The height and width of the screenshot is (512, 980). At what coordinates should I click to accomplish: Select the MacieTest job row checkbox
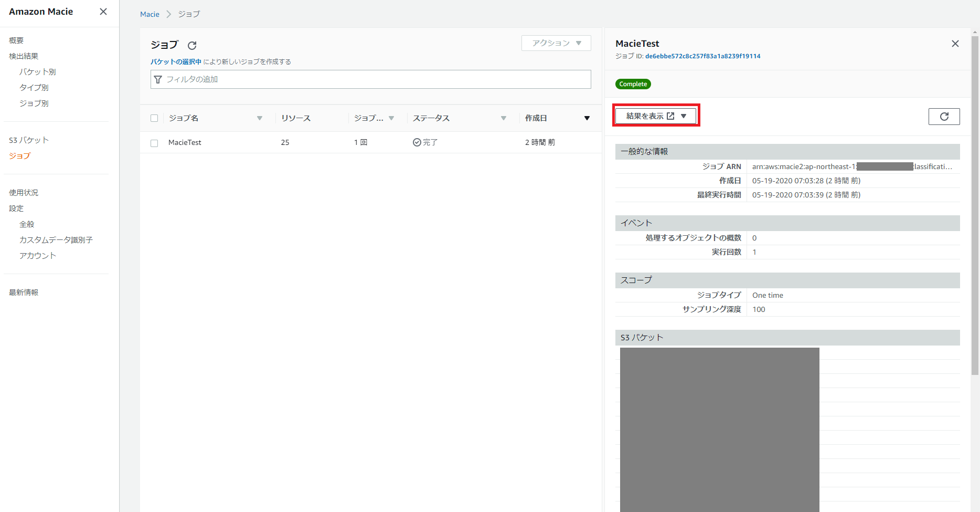click(154, 143)
